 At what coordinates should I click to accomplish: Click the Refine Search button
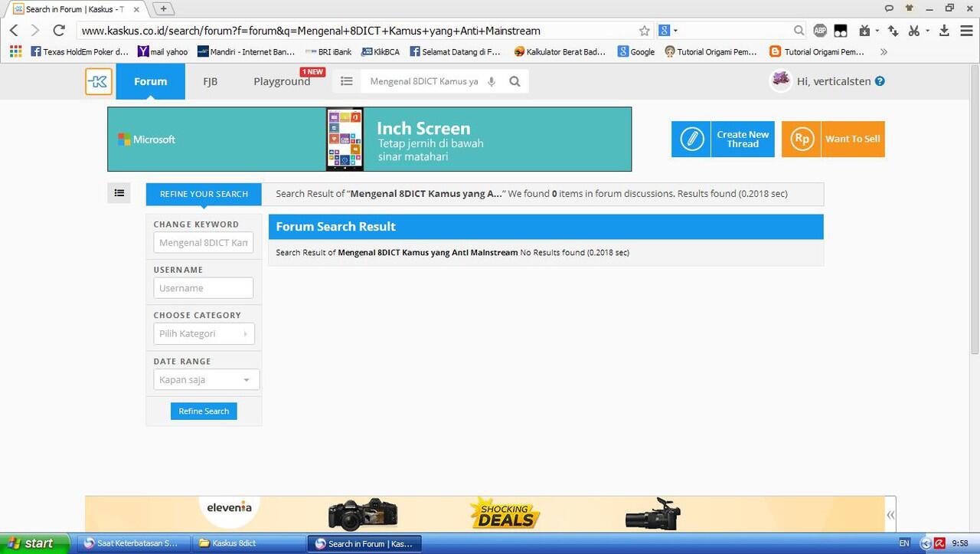click(x=204, y=411)
